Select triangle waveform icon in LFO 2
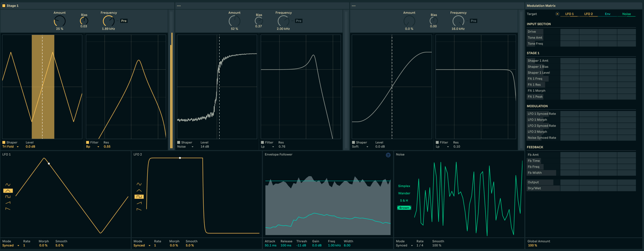 139,191
